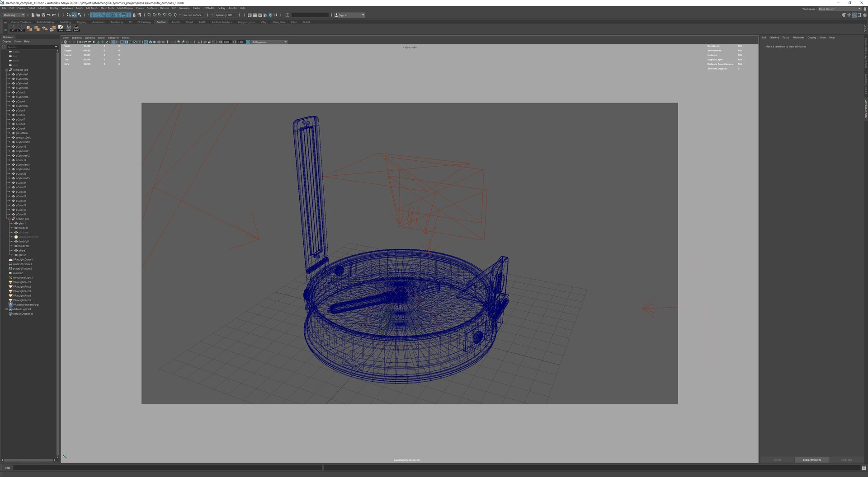Open the sRGB gamma view transform dropdown

(x=269, y=42)
